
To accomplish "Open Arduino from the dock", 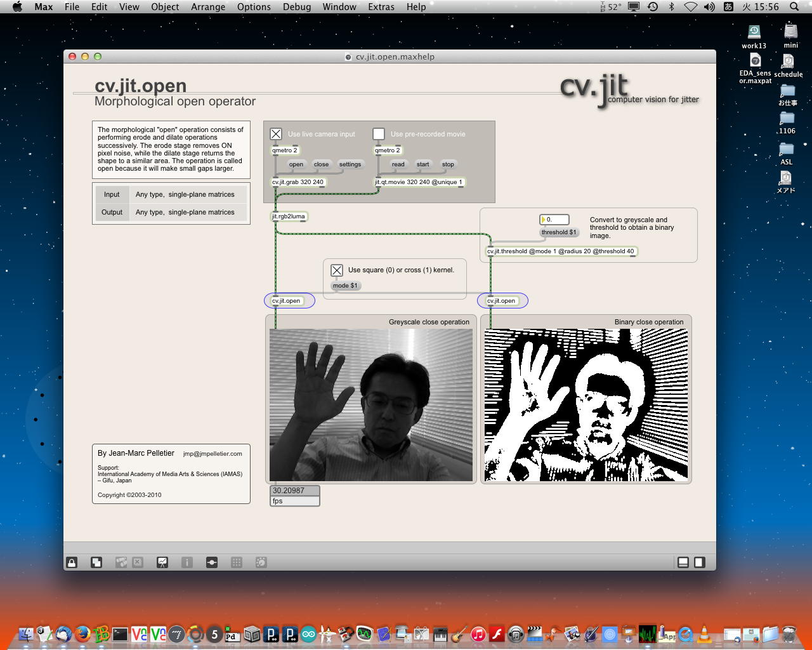I will pos(308,633).
